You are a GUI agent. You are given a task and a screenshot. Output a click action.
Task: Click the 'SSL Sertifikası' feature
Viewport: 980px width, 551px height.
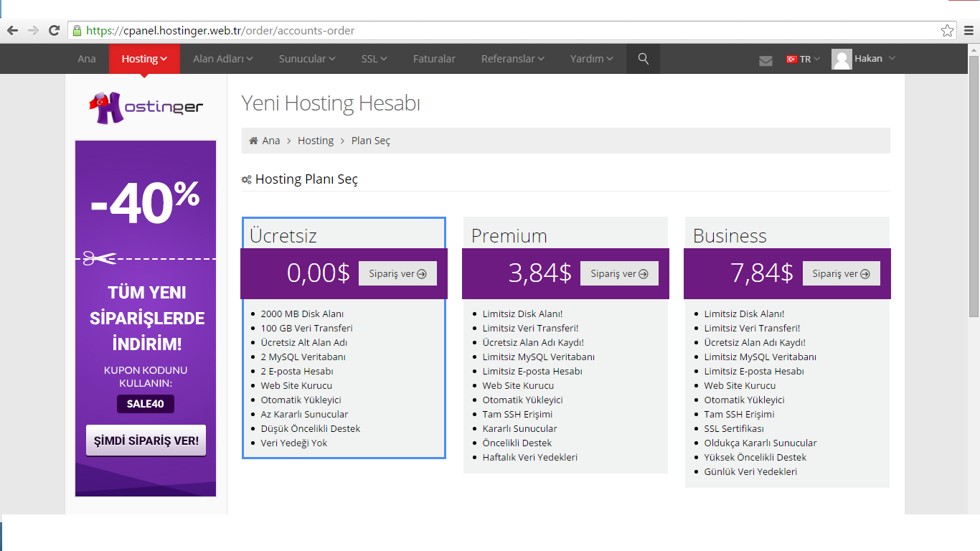[734, 428]
